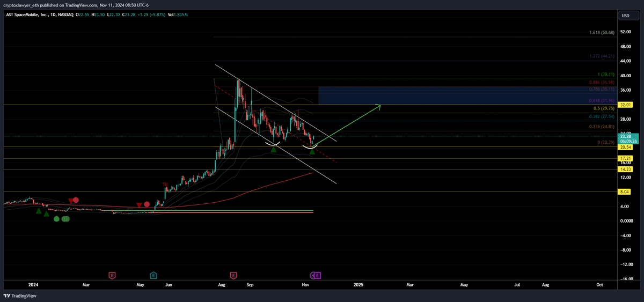Click the 2024 label on time axis
644x302 pixels.
pos(33,285)
